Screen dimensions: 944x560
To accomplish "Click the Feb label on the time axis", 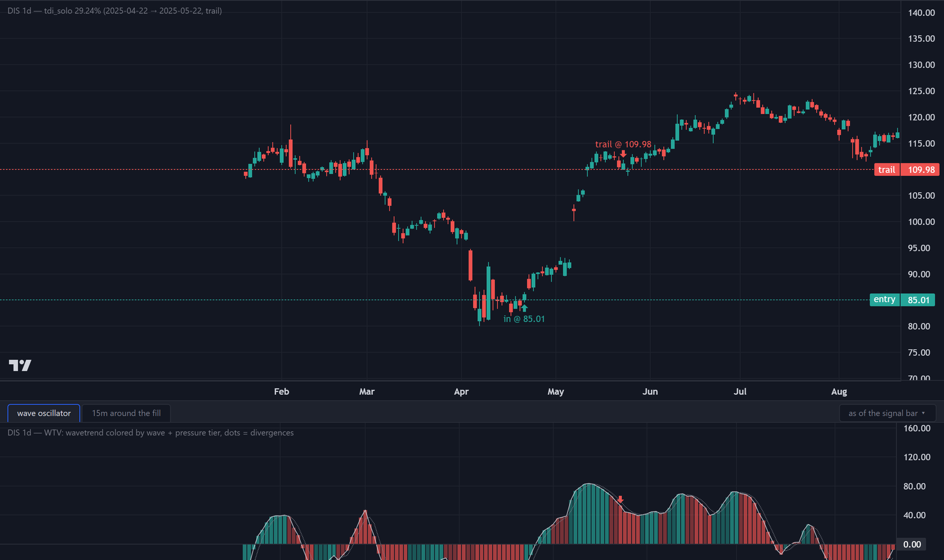I will tap(281, 391).
